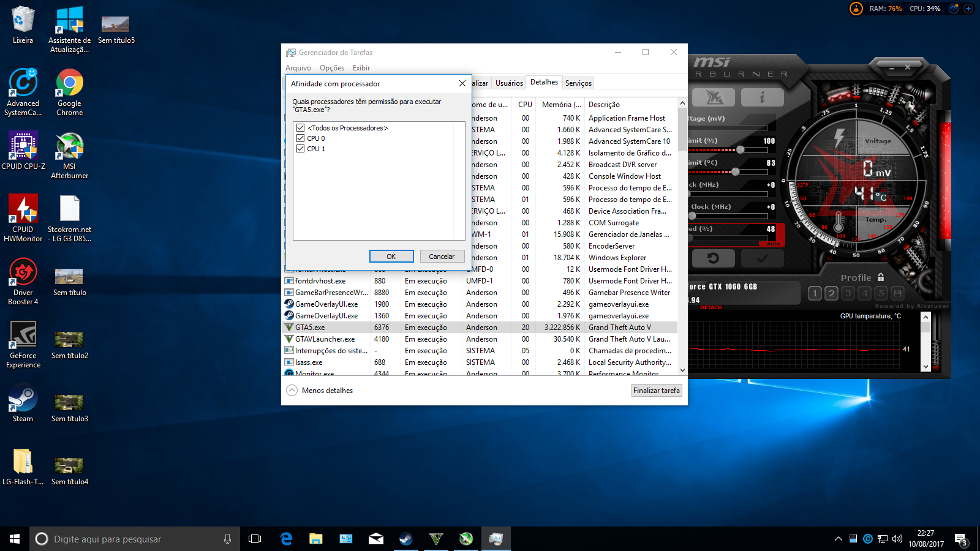The width and height of the screenshot is (980, 551).
Task: Click the Task Manager scrollbar down arrow
Action: click(x=682, y=370)
